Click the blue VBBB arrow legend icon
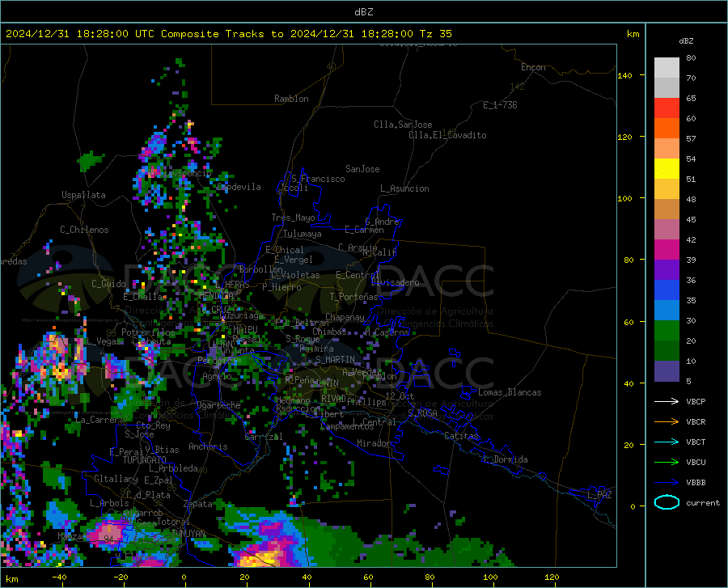 click(667, 483)
